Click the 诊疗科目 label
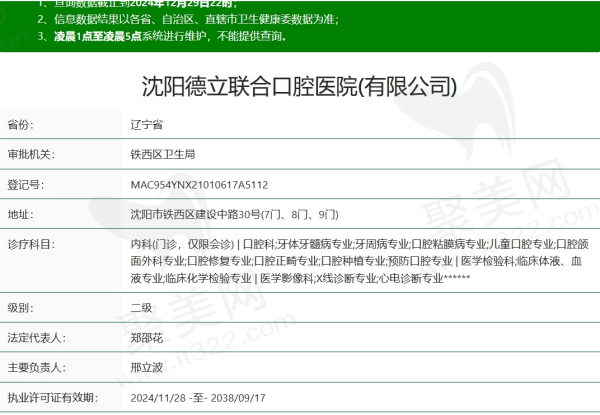The height and width of the screenshot is (415, 600). click(31, 244)
